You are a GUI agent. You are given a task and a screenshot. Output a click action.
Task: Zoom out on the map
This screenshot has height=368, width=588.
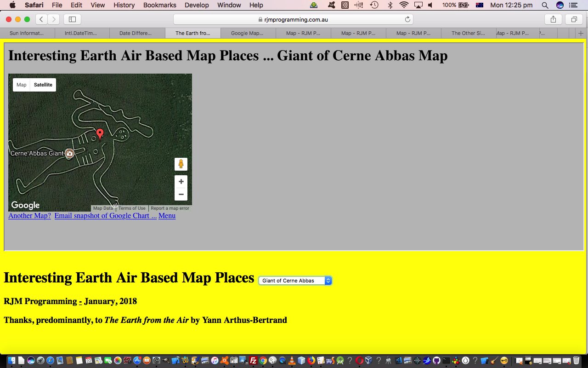pos(181,194)
